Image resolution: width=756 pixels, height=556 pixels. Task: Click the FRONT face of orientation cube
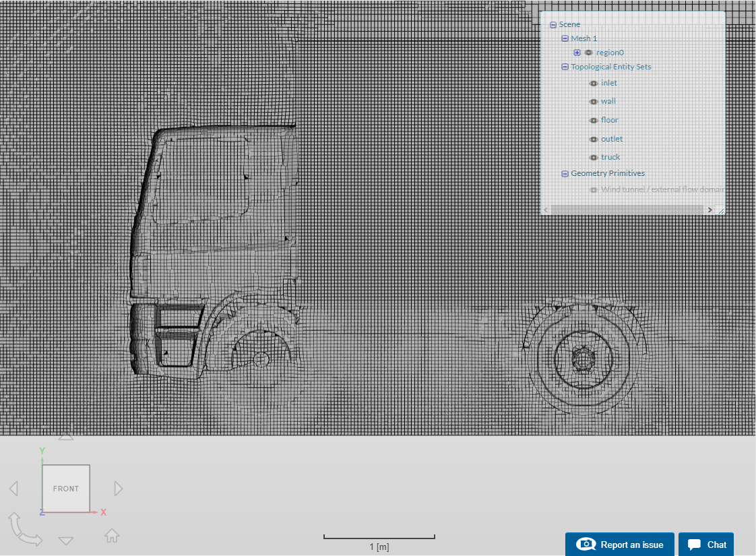point(66,489)
